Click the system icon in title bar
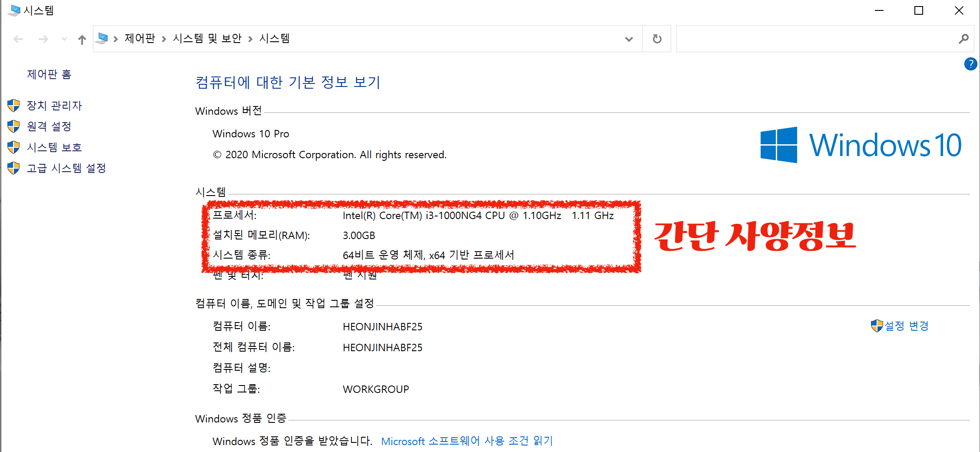This screenshot has width=980, height=452. point(14,10)
